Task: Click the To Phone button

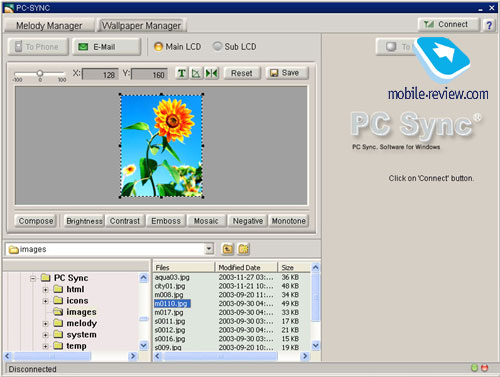Action: [x=38, y=47]
